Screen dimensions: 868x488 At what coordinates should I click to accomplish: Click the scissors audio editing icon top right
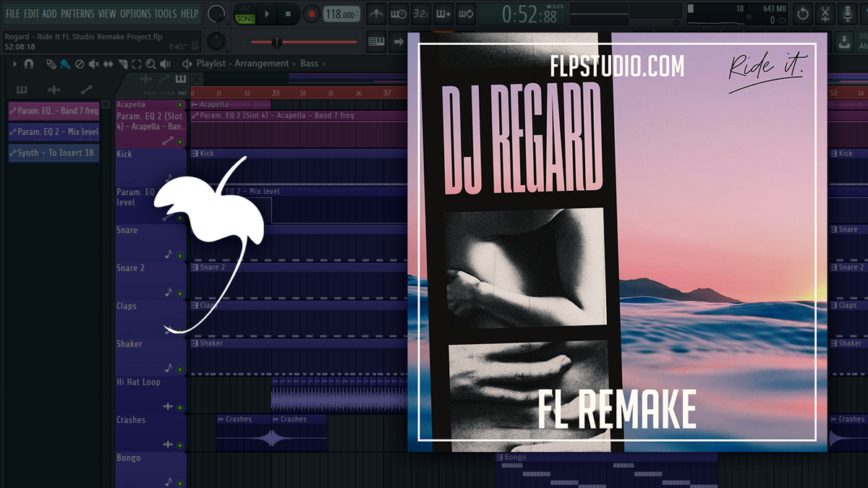click(x=825, y=13)
